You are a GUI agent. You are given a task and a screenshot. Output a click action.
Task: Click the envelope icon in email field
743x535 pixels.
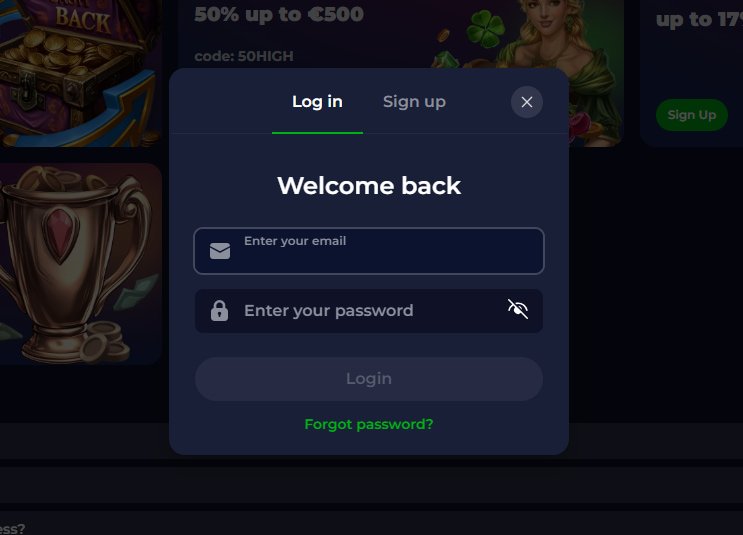click(x=220, y=251)
